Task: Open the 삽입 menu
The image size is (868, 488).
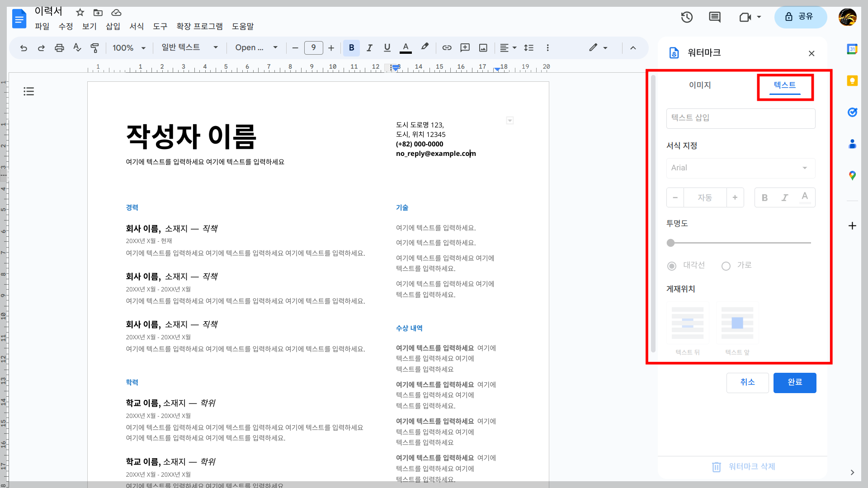Action: point(113,26)
